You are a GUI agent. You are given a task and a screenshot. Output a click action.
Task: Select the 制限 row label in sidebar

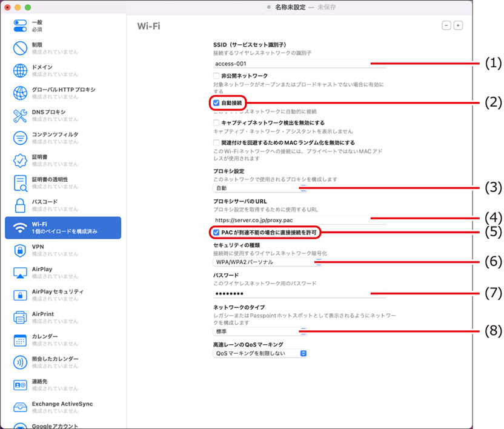pyautogui.click(x=37, y=45)
